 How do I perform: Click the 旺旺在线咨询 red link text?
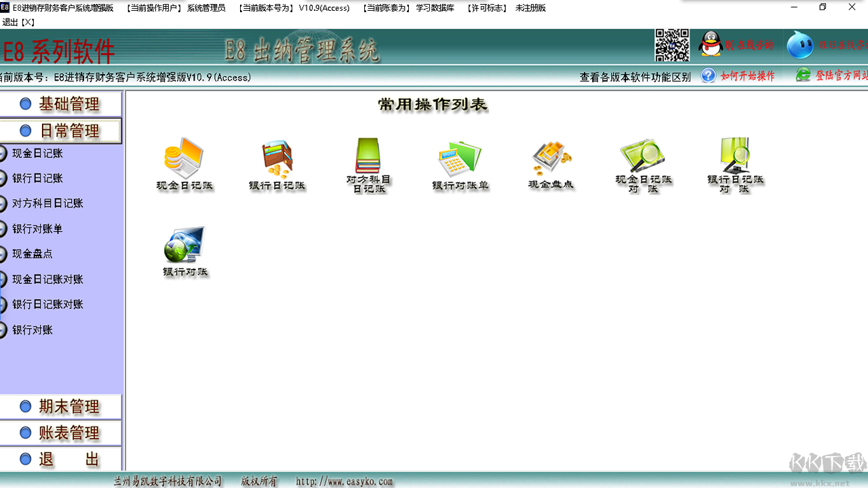[x=843, y=45]
